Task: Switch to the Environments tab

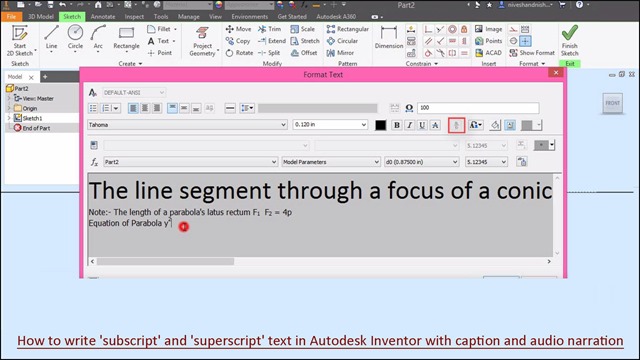Action: [249, 17]
